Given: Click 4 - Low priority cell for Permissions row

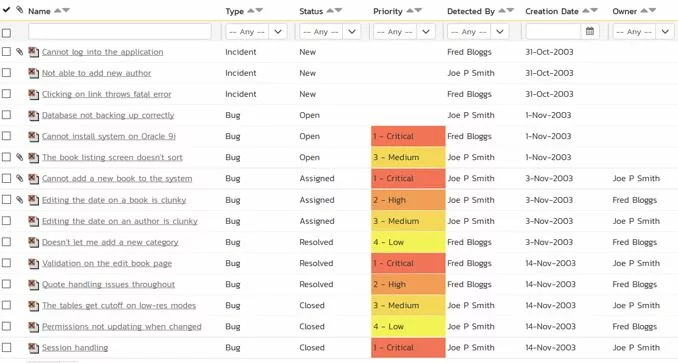Looking at the screenshot, I should [x=408, y=326].
